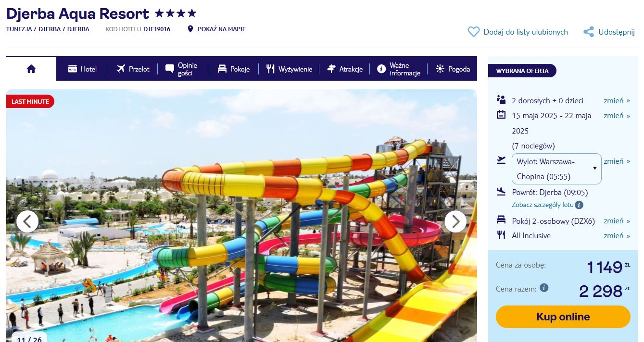644x342 pixels.
Task: Open the Wylot Warszawa-Chopina departure dropdown
Action: coord(556,169)
